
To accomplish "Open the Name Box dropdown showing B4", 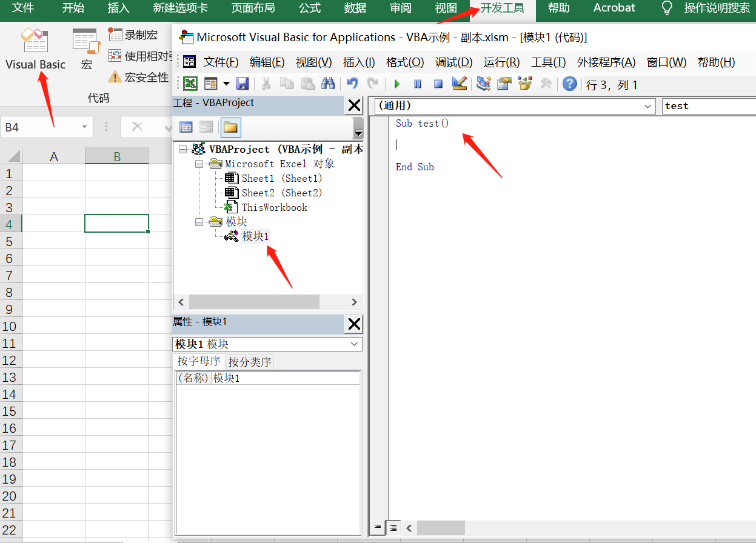I will (x=84, y=127).
